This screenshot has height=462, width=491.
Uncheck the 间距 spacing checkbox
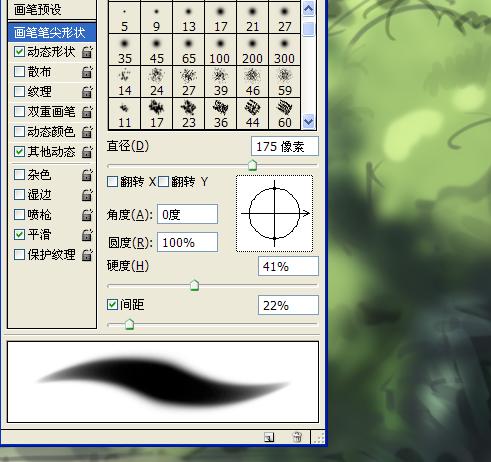point(112,304)
